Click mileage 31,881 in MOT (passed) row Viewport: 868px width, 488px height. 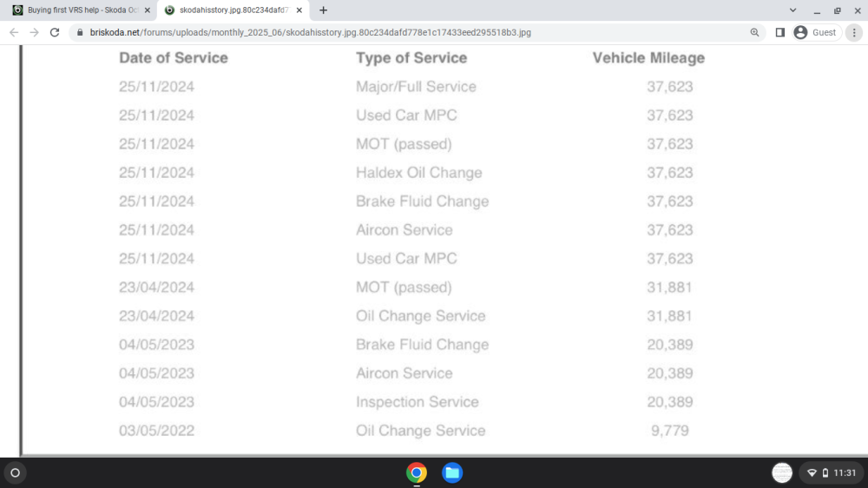(670, 287)
